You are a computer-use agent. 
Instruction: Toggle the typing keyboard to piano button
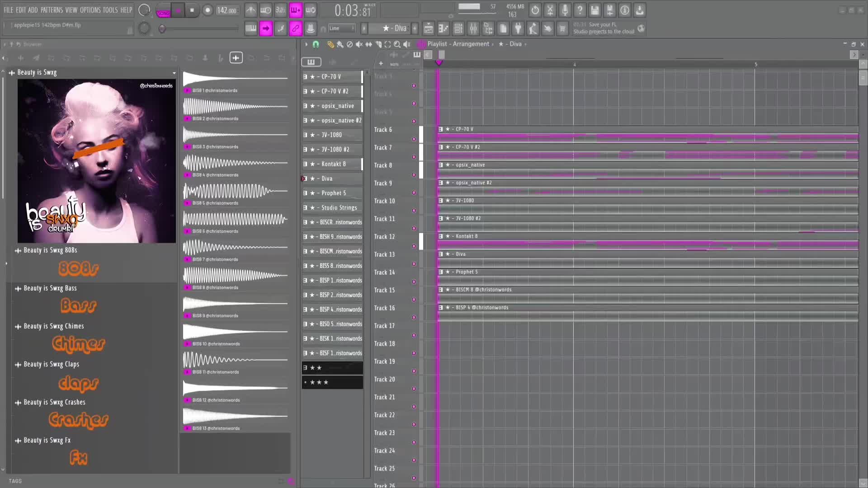click(251, 29)
